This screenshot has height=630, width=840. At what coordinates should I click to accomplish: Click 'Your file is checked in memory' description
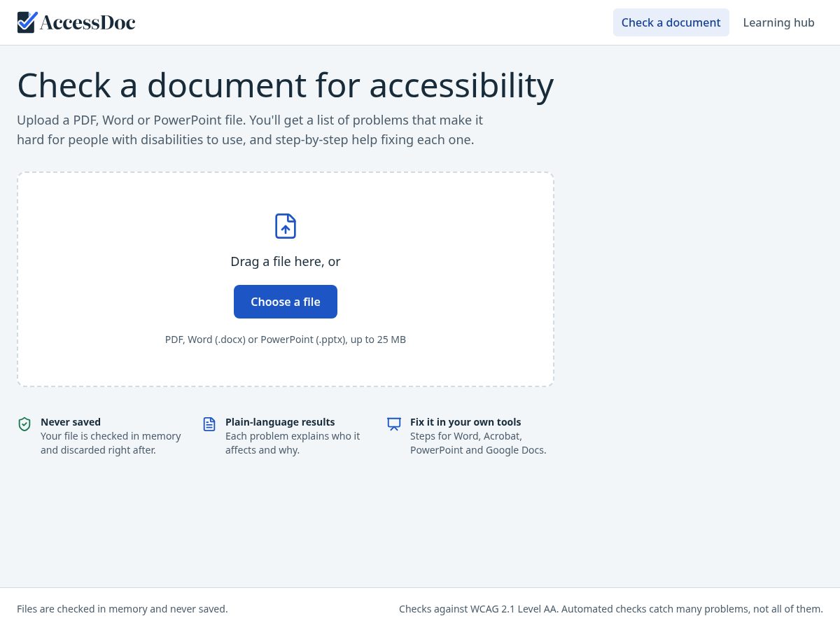[x=111, y=443]
